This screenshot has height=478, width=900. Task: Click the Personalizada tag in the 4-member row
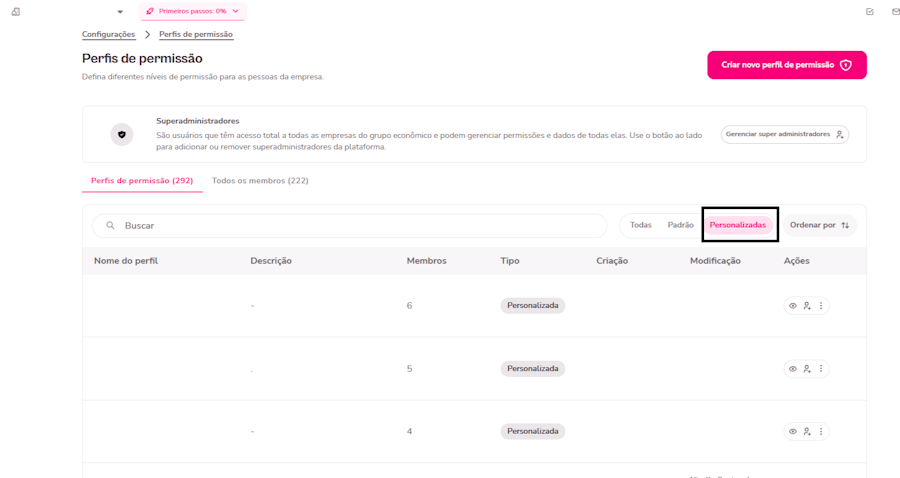click(533, 431)
